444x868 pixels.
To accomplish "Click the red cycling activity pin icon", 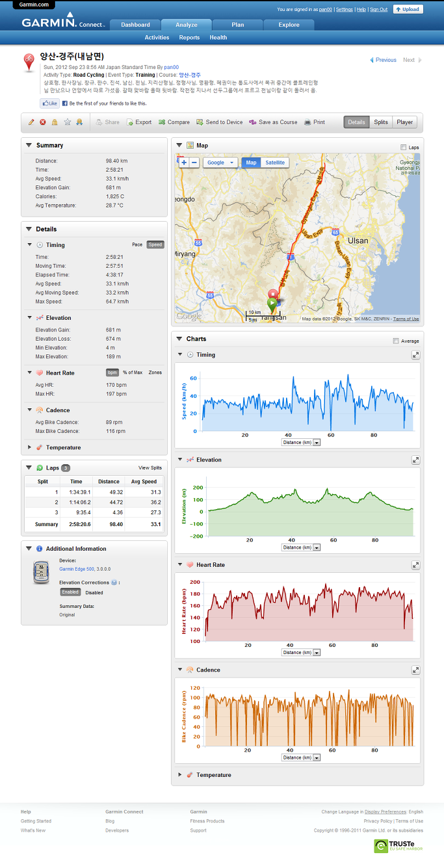I will tap(29, 62).
